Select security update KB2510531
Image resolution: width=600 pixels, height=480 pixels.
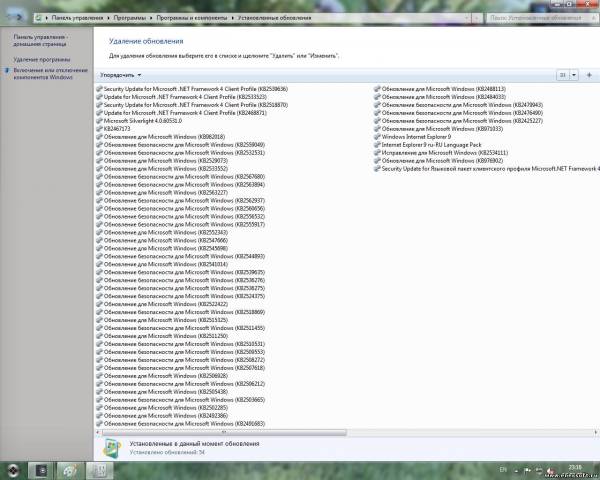pyautogui.click(x=181, y=344)
